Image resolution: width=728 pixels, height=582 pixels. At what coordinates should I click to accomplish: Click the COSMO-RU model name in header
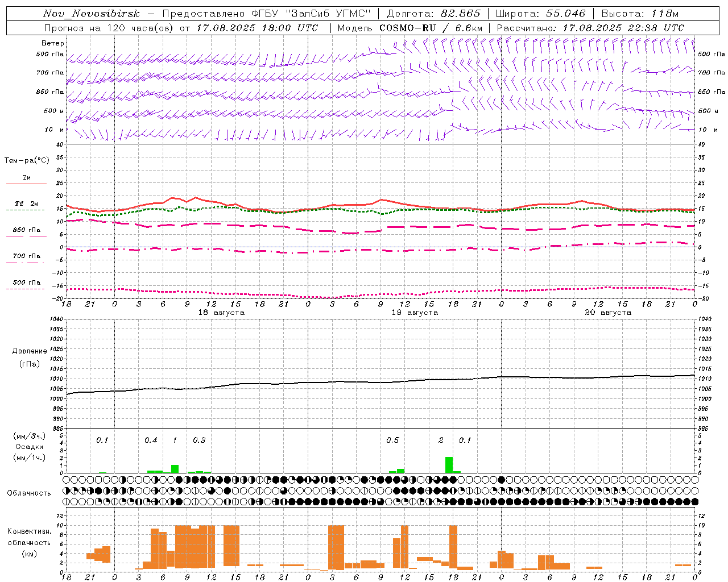407,28
